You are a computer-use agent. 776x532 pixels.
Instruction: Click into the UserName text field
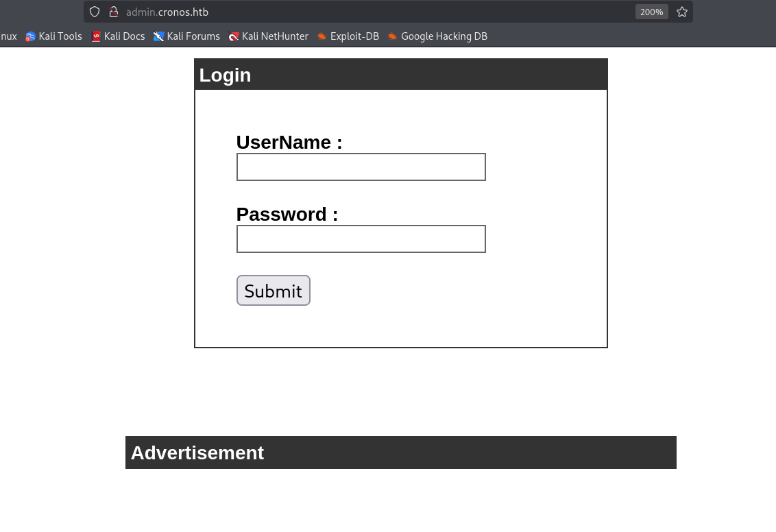point(361,167)
